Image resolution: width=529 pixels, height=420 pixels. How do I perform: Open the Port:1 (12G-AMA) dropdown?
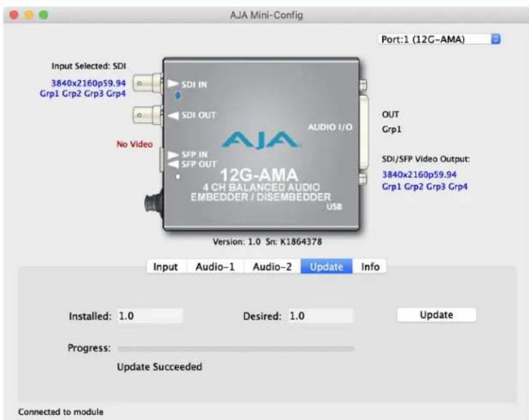click(439, 39)
